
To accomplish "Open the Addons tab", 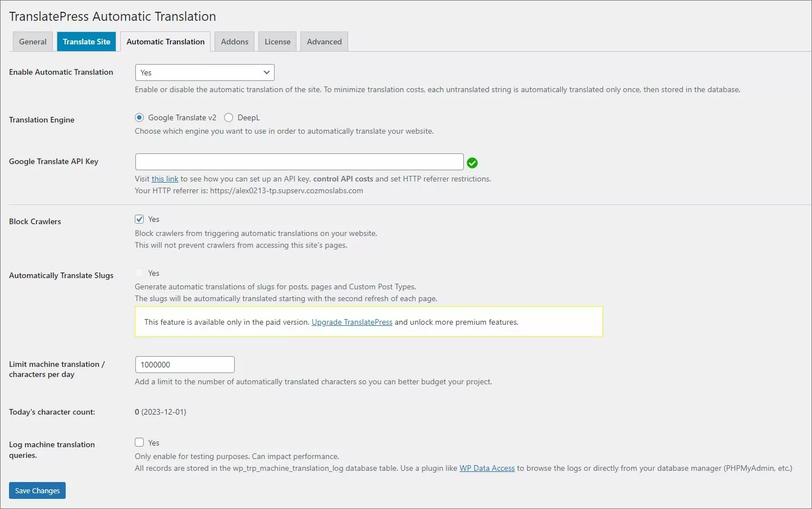I will pos(235,42).
